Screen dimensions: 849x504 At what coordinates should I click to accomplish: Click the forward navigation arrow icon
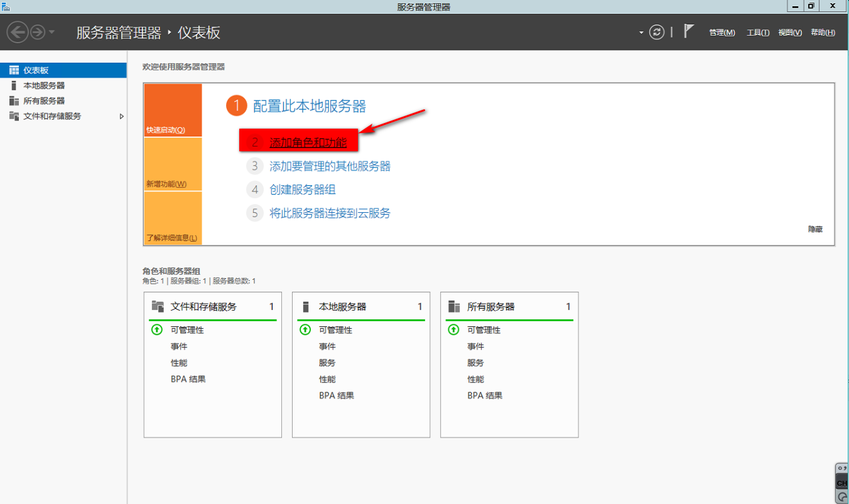coord(38,32)
